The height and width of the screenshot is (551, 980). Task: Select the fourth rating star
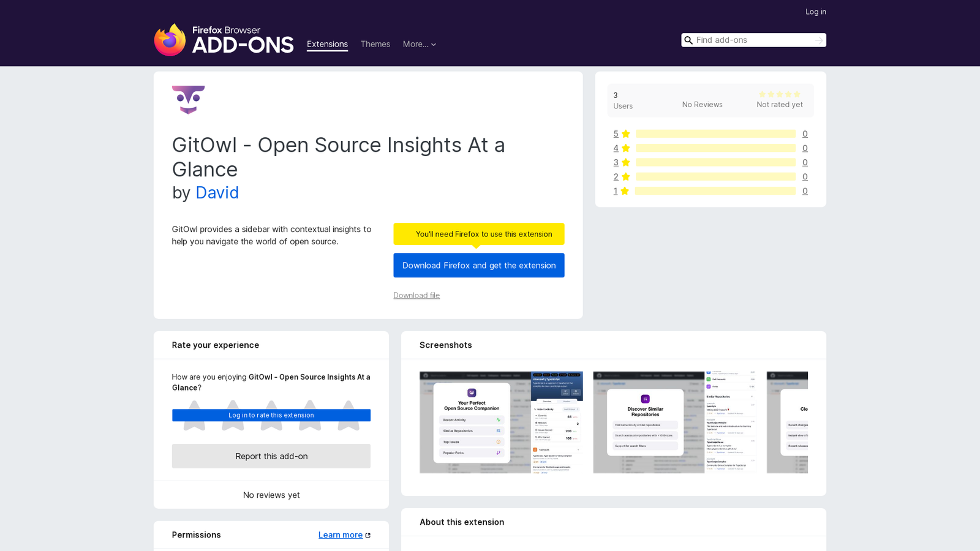pos(310,415)
